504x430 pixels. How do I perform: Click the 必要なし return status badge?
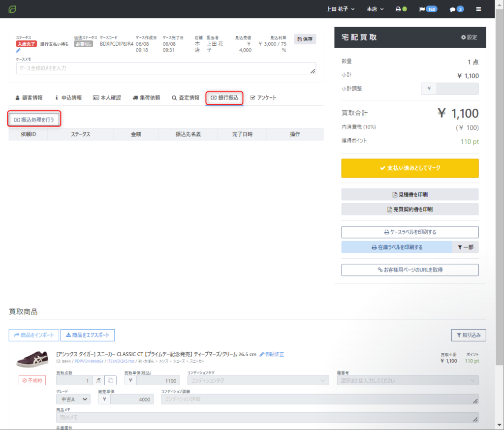coord(84,44)
